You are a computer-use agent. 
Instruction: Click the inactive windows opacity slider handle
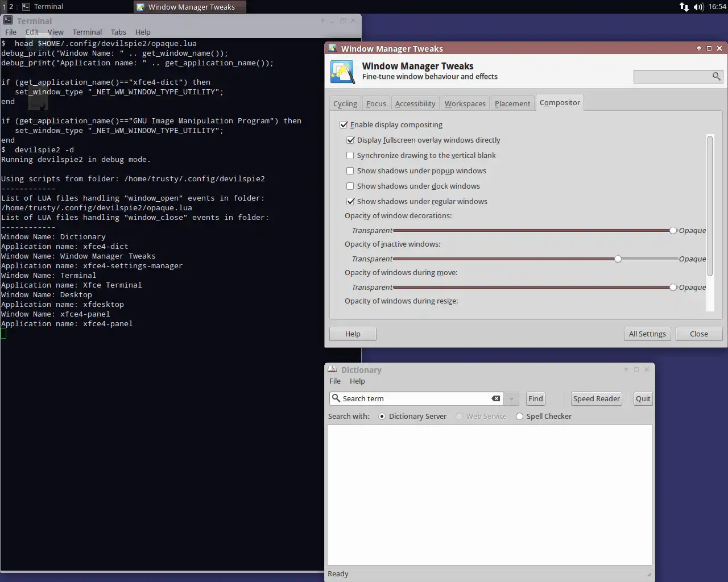[x=618, y=259]
